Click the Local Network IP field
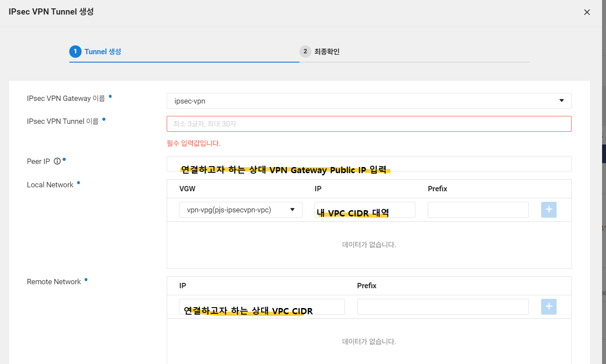The image size is (606, 364). click(x=365, y=210)
